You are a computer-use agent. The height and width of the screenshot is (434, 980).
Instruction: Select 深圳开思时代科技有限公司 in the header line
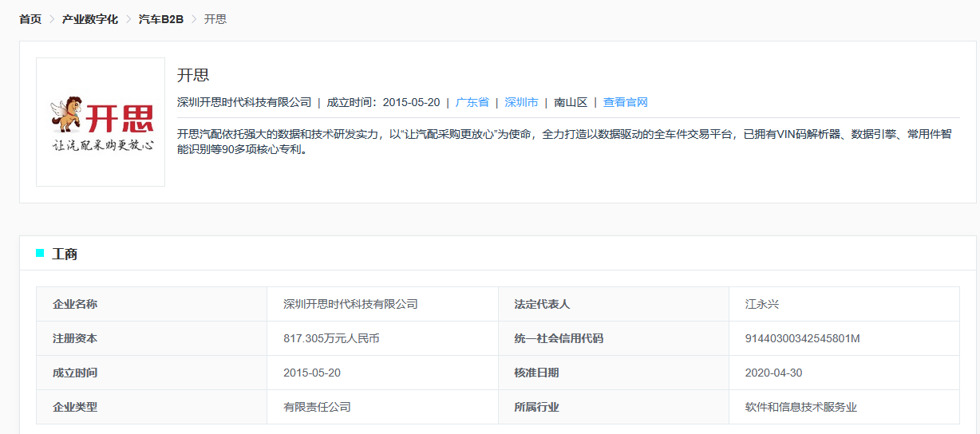(x=244, y=102)
